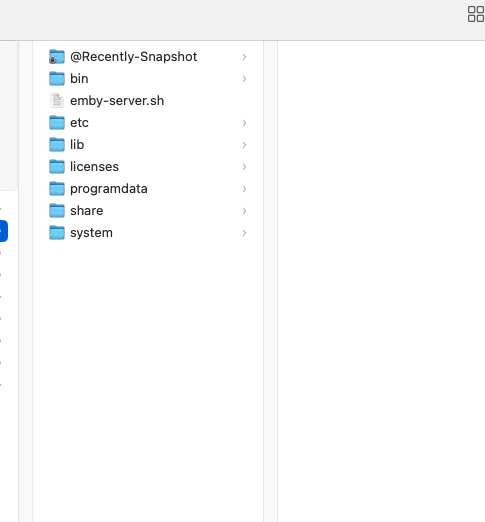Select the programdata folder name
Viewport: 485px width, 522px height.
[109, 189]
